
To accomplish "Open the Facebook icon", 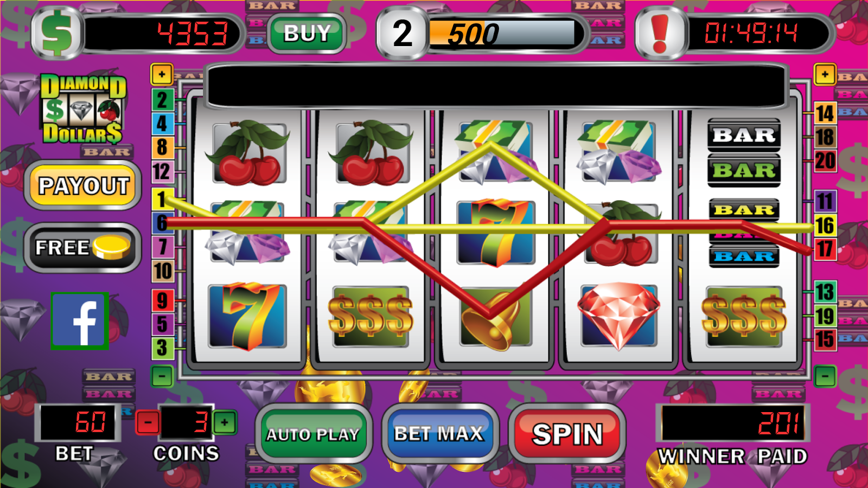I will 80,320.
